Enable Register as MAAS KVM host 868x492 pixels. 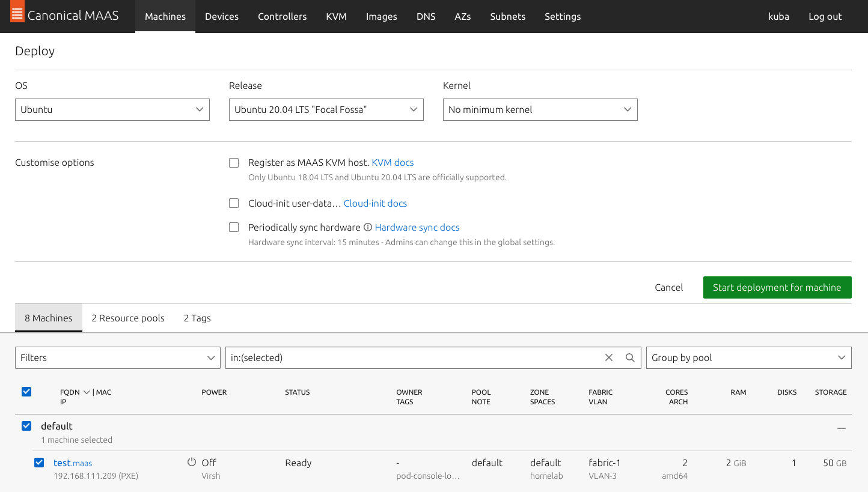234,163
